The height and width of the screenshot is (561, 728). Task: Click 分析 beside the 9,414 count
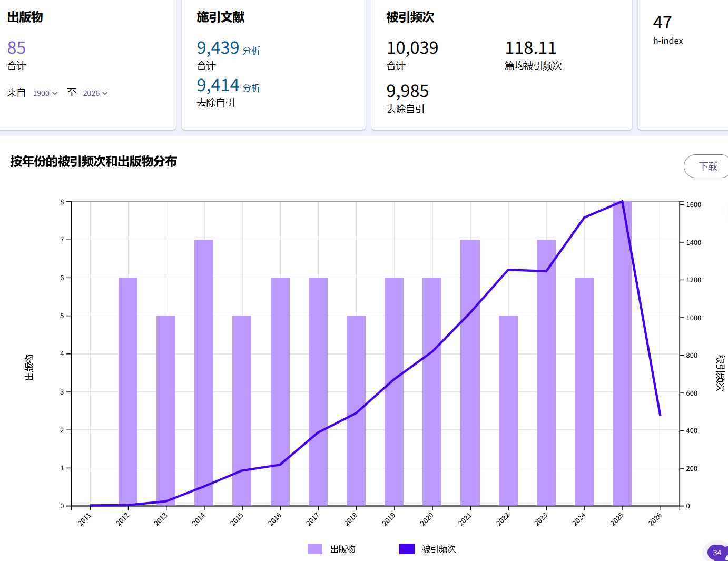coord(251,88)
